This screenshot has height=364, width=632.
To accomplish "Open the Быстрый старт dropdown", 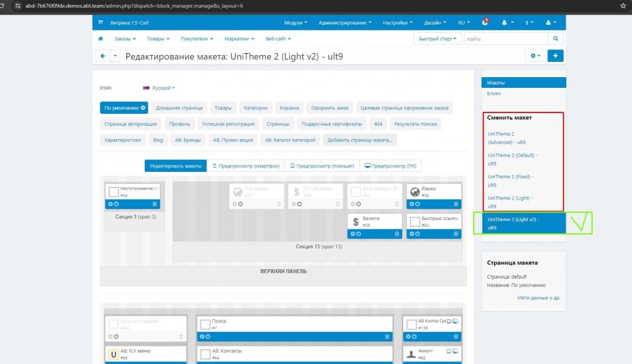I will click(x=437, y=39).
